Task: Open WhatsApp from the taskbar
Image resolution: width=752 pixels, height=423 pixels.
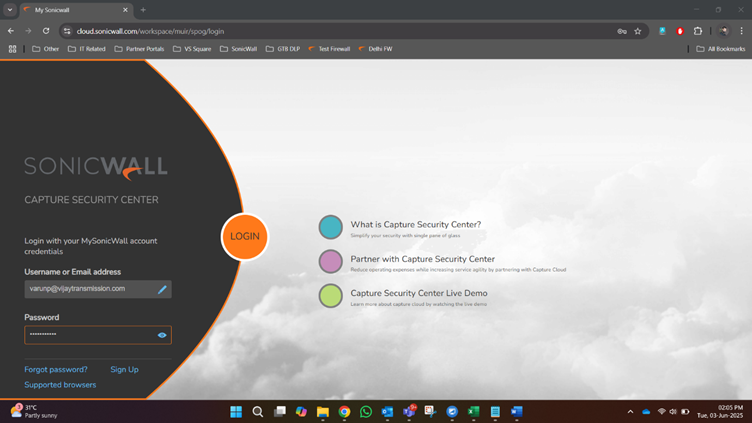Action: (366, 411)
